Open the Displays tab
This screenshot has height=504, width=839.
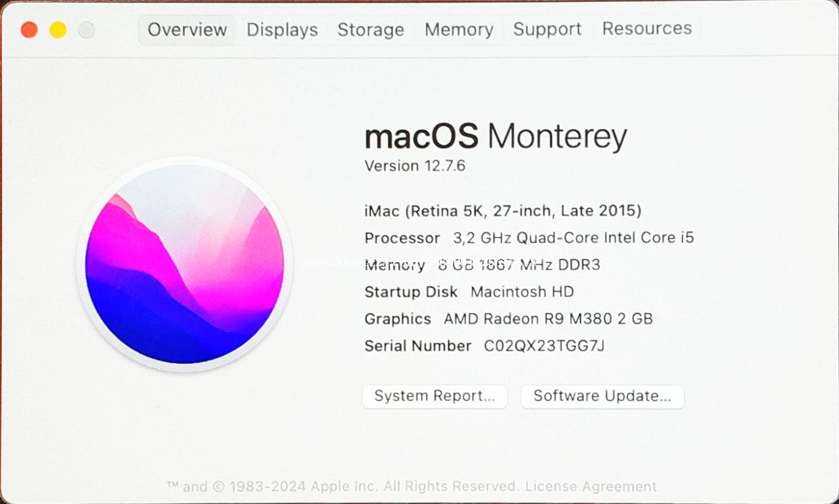[x=282, y=29]
